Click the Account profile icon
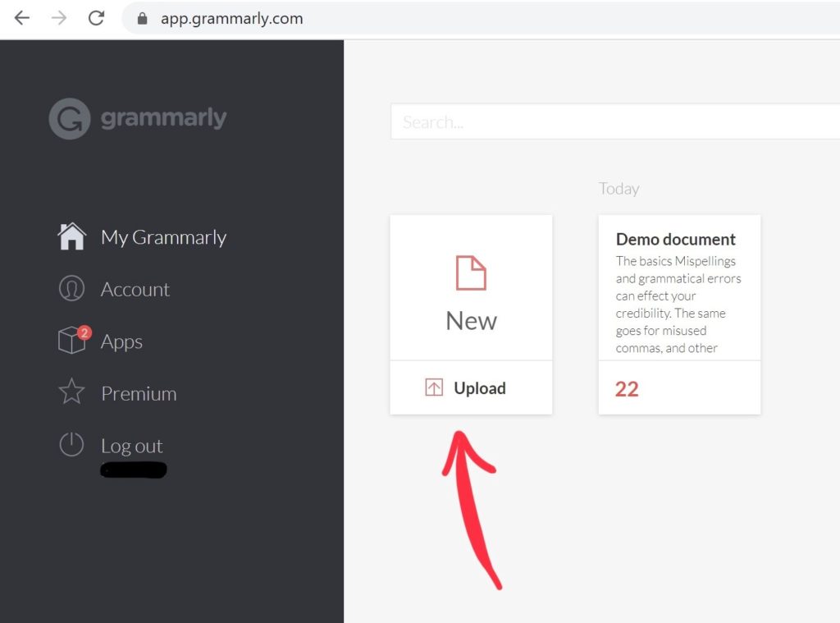The width and height of the screenshot is (840, 623). (72, 288)
